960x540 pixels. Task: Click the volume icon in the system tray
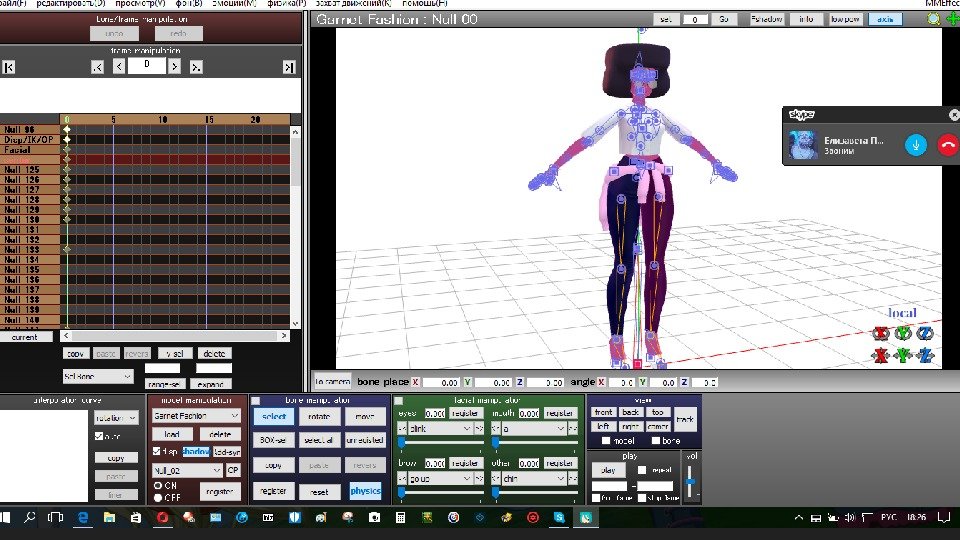pos(850,517)
